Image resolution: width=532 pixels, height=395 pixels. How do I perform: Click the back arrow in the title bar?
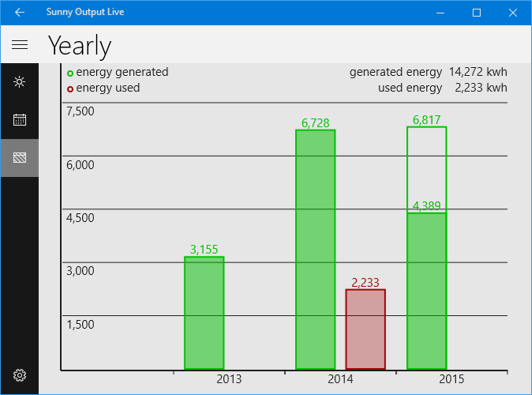tap(19, 12)
